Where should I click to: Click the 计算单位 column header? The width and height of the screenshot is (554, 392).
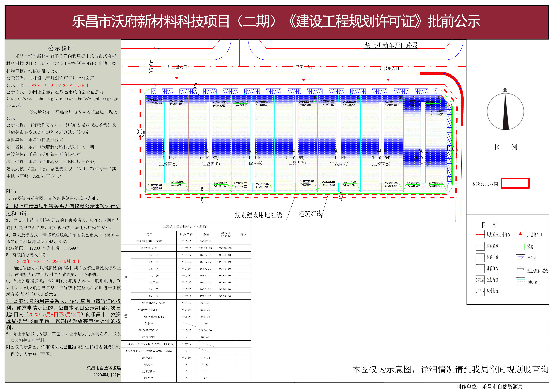pos(186,234)
